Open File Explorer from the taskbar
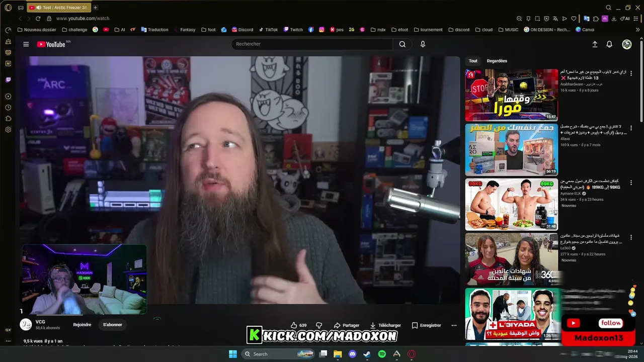The width and height of the screenshot is (644, 362). [x=338, y=354]
